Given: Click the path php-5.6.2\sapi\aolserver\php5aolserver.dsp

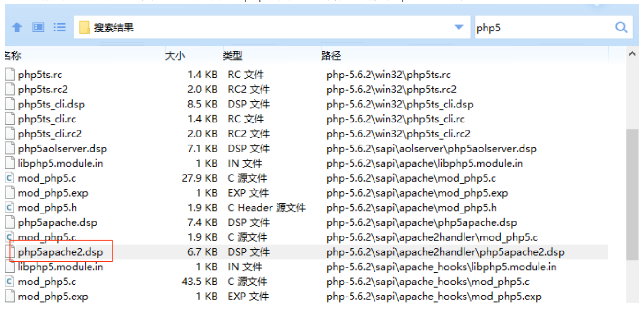Looking at the screenshot, I should point(431,149).
